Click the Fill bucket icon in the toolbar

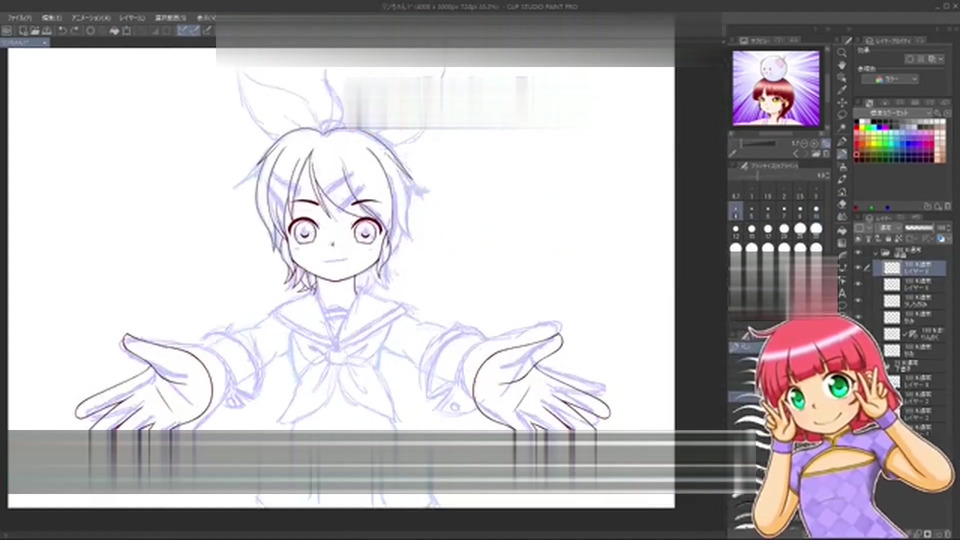click(114, 31)
